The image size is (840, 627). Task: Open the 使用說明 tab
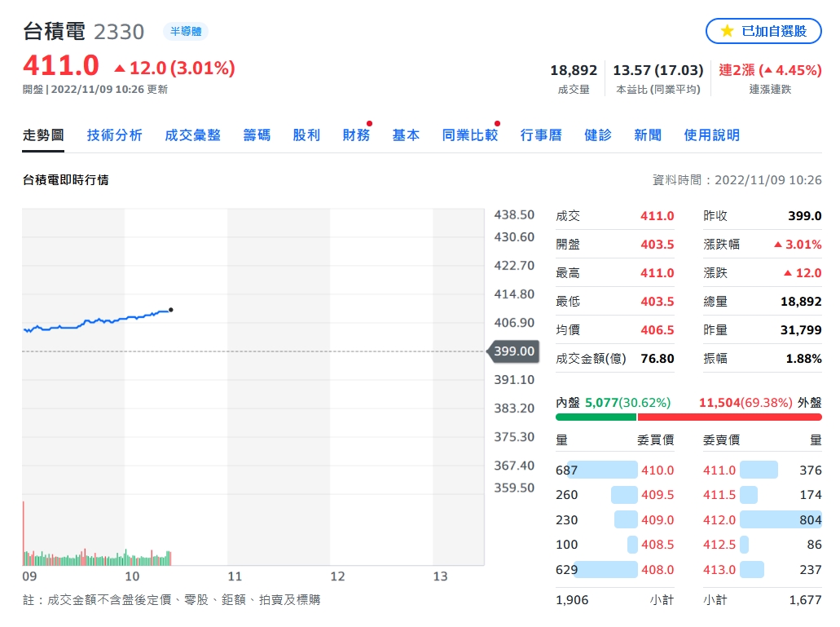click(711, 135)
